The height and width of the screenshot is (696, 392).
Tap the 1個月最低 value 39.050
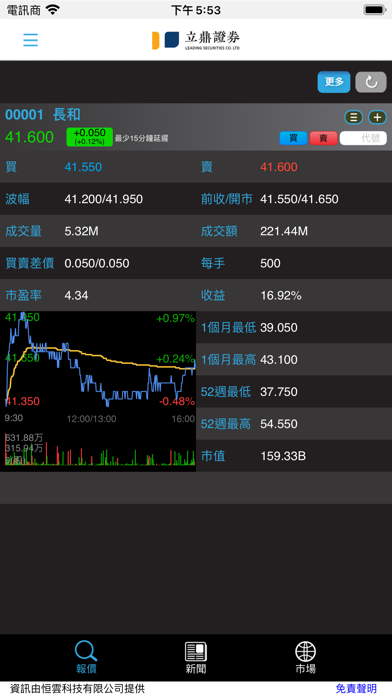279,328
